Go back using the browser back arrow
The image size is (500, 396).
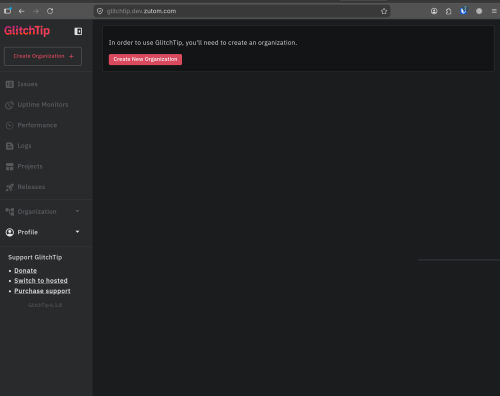point(22,11)
